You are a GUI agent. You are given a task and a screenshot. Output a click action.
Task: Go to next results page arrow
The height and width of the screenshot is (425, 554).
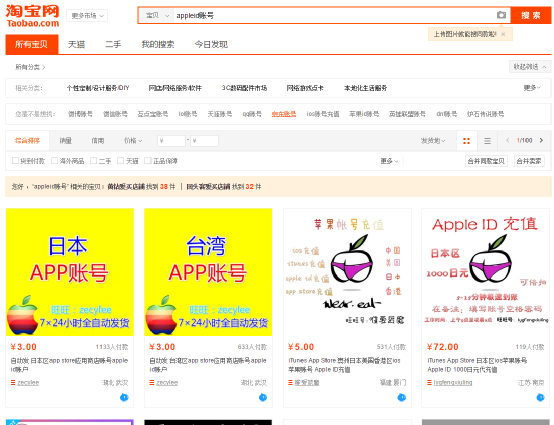tap(541, 140)
